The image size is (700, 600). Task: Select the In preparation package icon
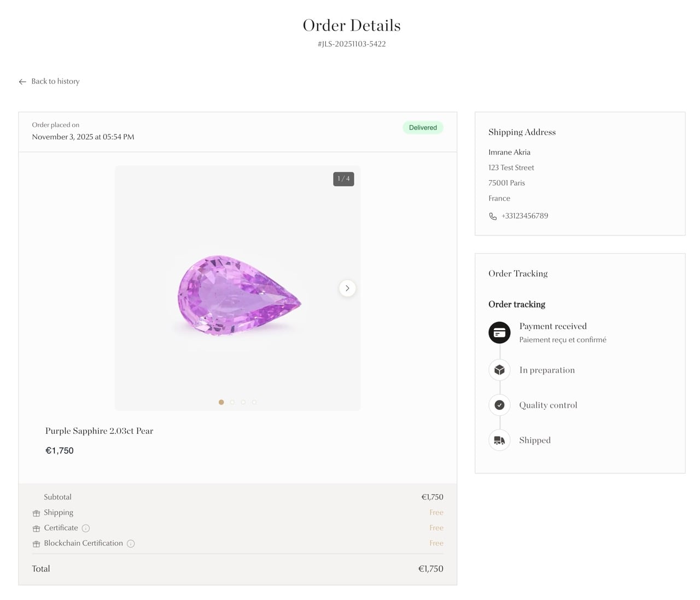[x=499, y=369]
